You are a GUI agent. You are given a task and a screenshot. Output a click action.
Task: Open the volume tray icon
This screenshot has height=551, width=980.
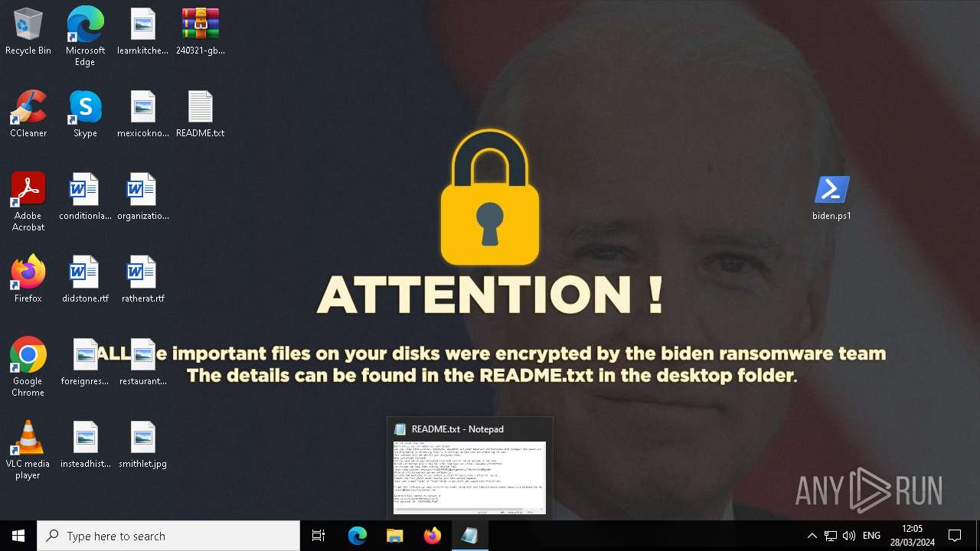[x=849, y=536]
